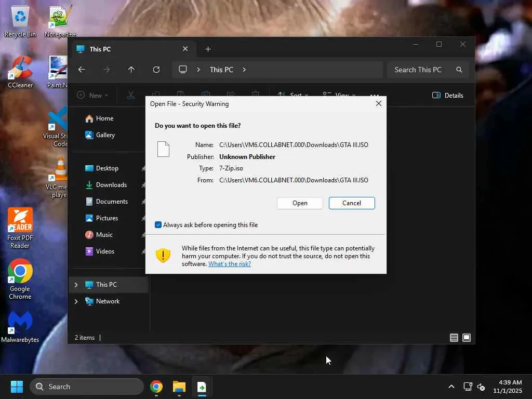Viewport: 532px width, 399px height.
Task: Select the Recycle Bin desktop icon
Action: coord(20,21)
